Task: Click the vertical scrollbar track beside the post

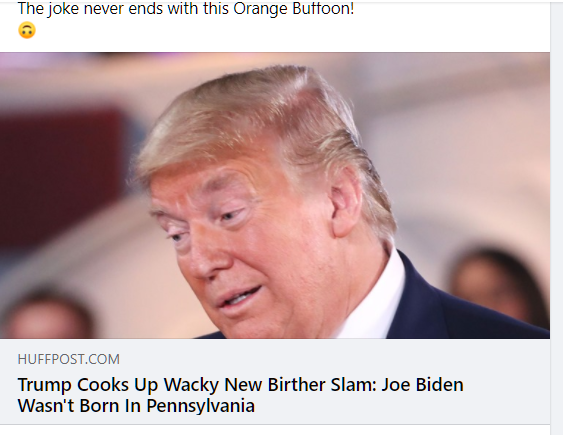Action: pos(557,218)
